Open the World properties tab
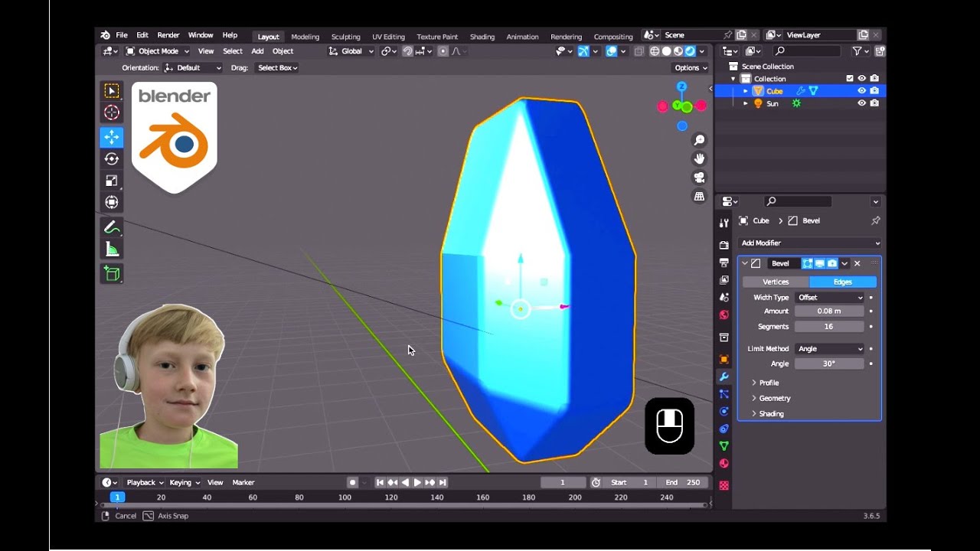This screenshot has height=551, width=980. tap(724, 315)
